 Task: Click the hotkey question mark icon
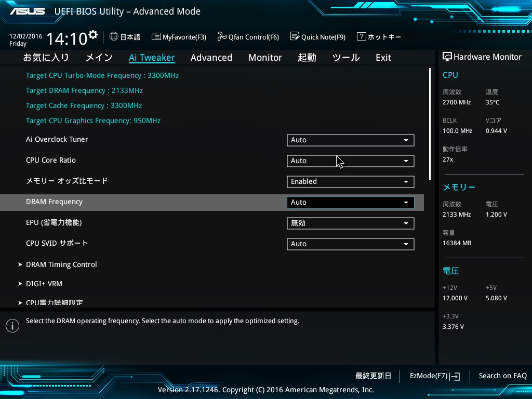tap(362, 36)
